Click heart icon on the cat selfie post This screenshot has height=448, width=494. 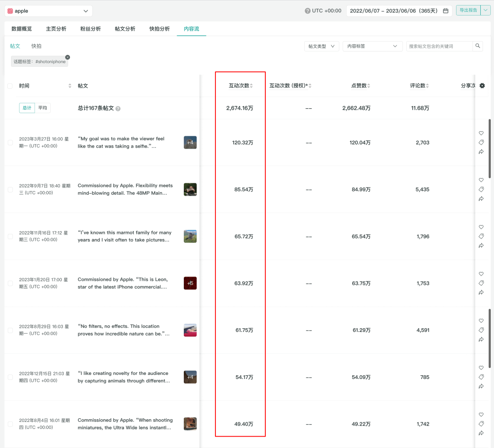click(x=481, y=133)
